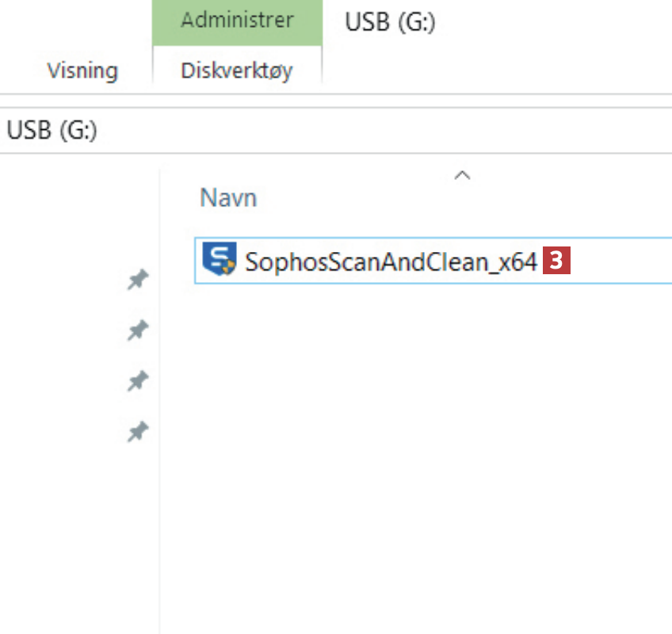Image resolution: width=672 pixels, height=634 pixels.
Task: Open the SophosScanAndClean_x64 application icon
Action: pos(219,260)
